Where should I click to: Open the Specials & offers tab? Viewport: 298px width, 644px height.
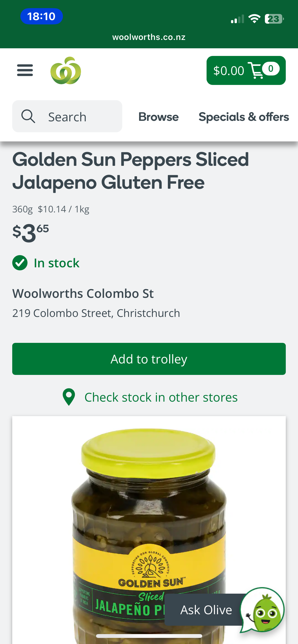click(x=244, y=117)
